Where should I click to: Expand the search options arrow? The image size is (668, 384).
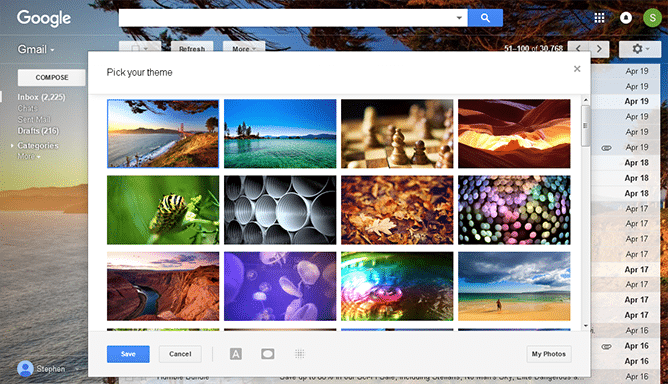click(459, 18)
